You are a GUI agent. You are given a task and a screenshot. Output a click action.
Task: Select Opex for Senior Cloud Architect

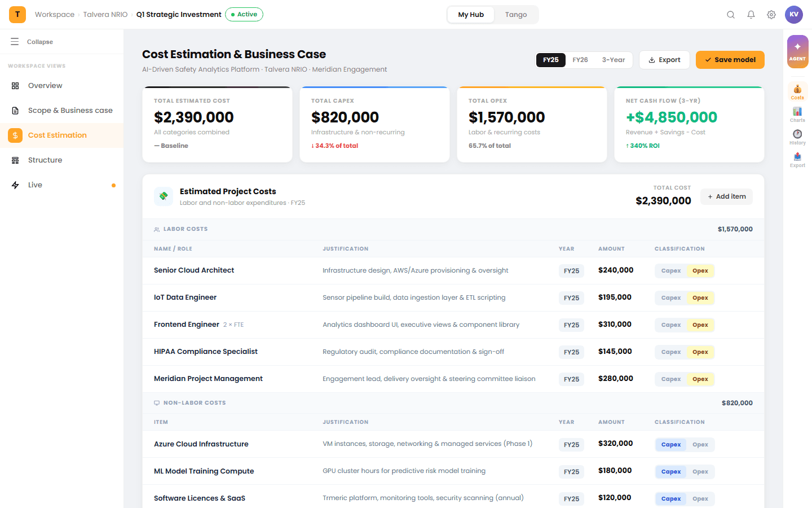coord(700,271)
